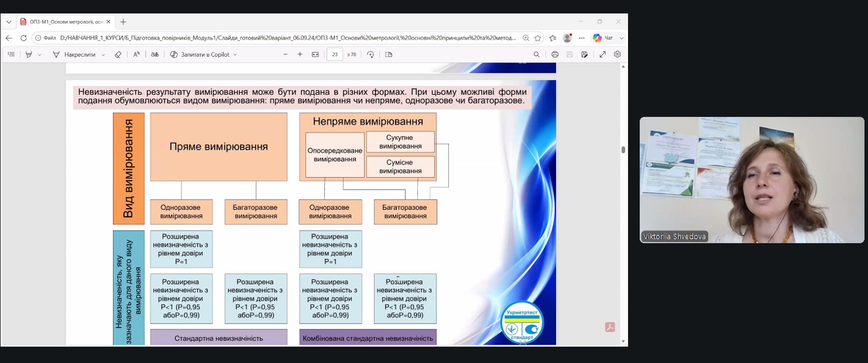Click the Сукупне вимірювання box
Image resolution: width=868 pixels, height=363 pixels.
click(401, 142)
